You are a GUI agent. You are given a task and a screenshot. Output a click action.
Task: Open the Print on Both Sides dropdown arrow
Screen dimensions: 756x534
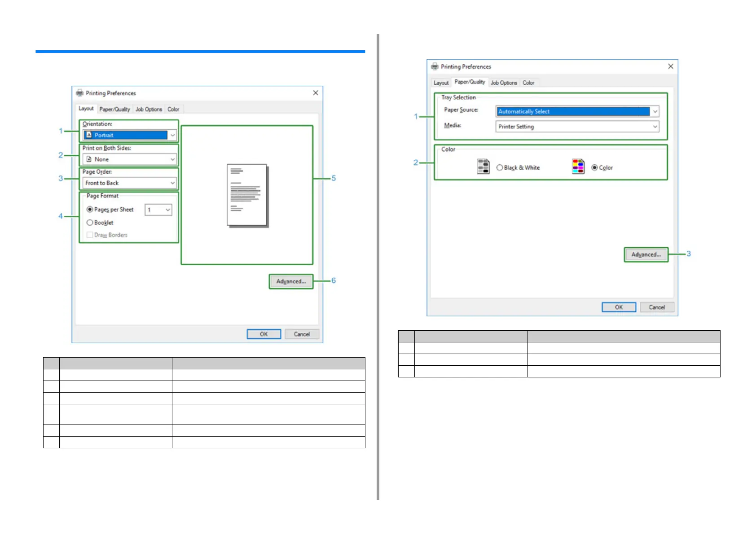172,159
